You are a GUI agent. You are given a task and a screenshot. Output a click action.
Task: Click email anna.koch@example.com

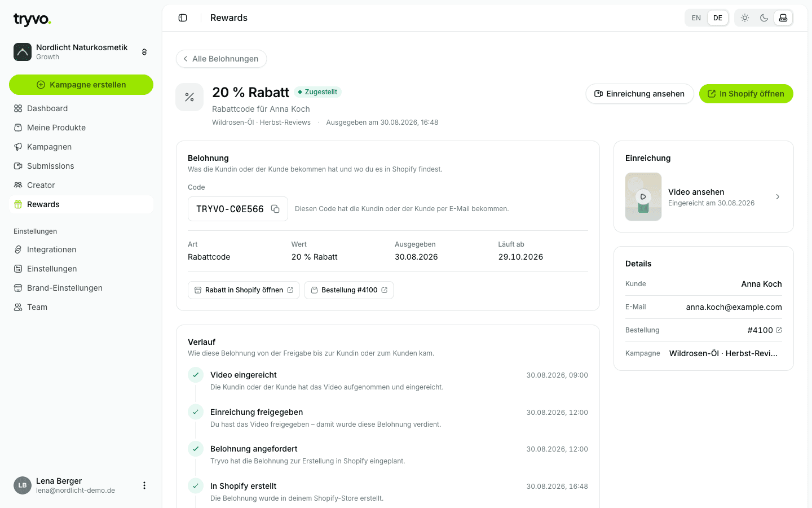[734, 307]
